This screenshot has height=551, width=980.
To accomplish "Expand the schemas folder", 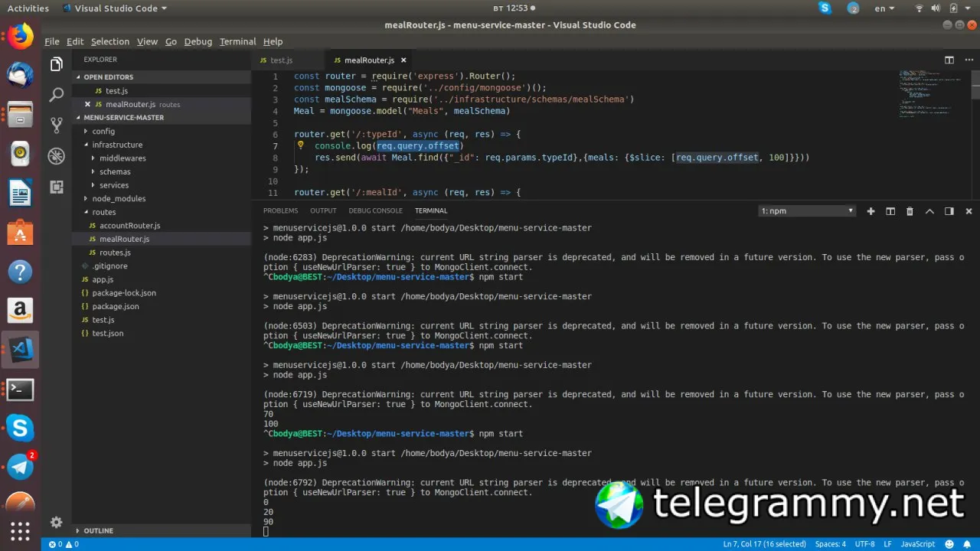I will click(x=115, y=172).
